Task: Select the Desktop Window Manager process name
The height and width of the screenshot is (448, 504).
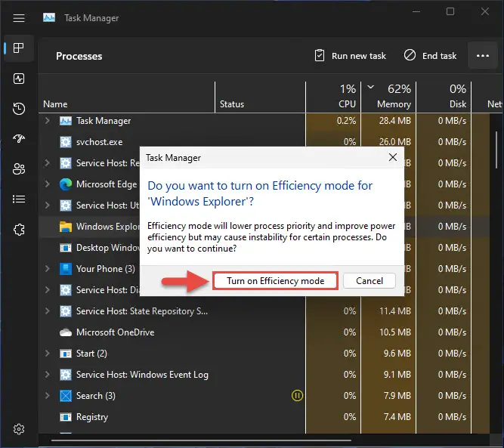Action: 108,248
